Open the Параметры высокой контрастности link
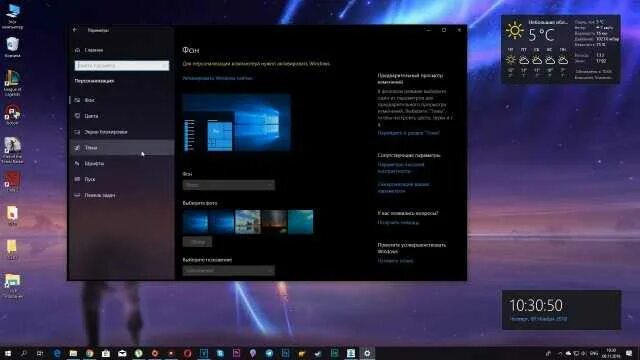 tap(401, 168)
